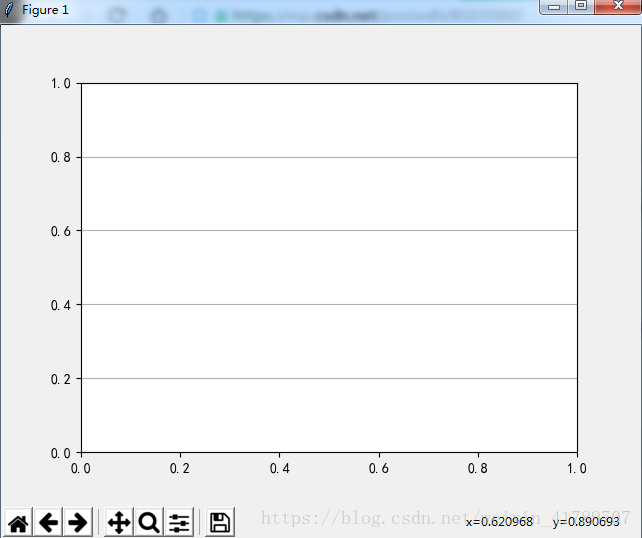This screenshot has width=642, height=538.
Task: Click y-axis tick label 1.0
Action: click(x=61, y=84)
